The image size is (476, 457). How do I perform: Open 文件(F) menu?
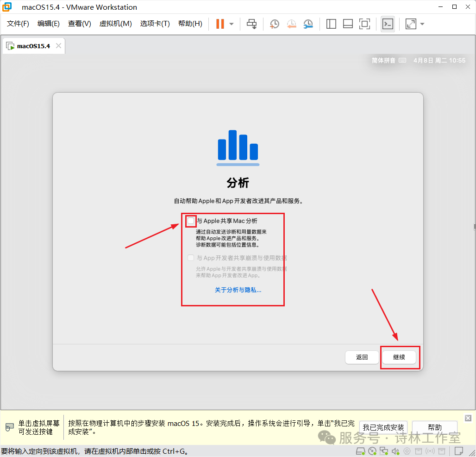click(x=18, y=23)
